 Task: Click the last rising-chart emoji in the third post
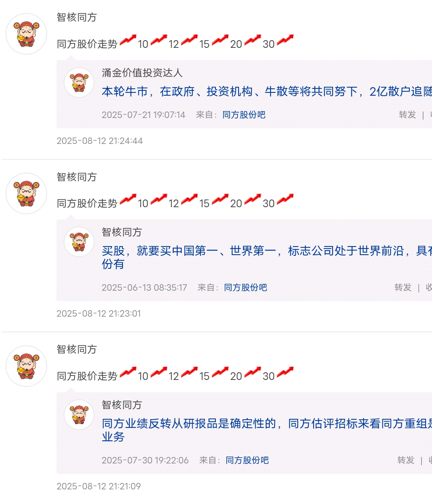pyautogui.click(x=285, y=373)
